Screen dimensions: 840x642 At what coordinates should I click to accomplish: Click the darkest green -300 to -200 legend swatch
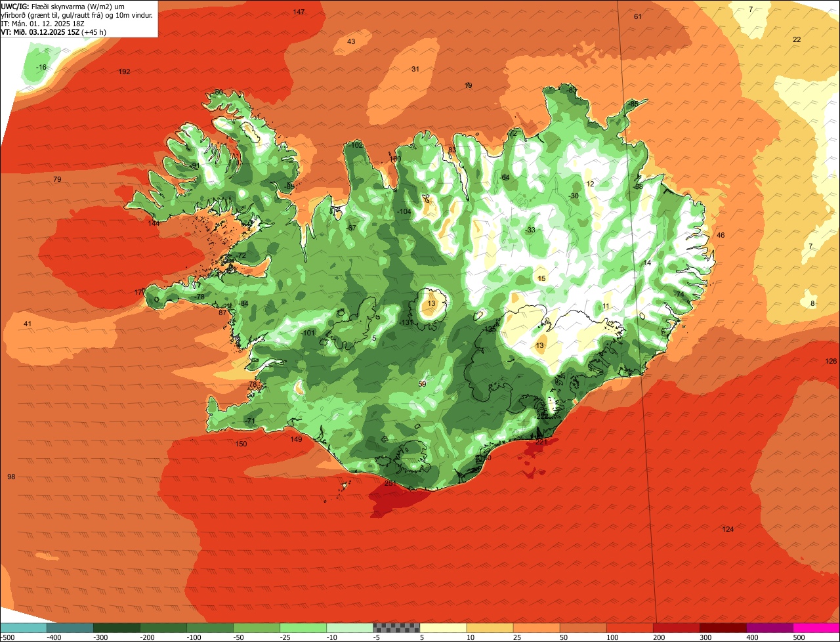tap(117, 628)
